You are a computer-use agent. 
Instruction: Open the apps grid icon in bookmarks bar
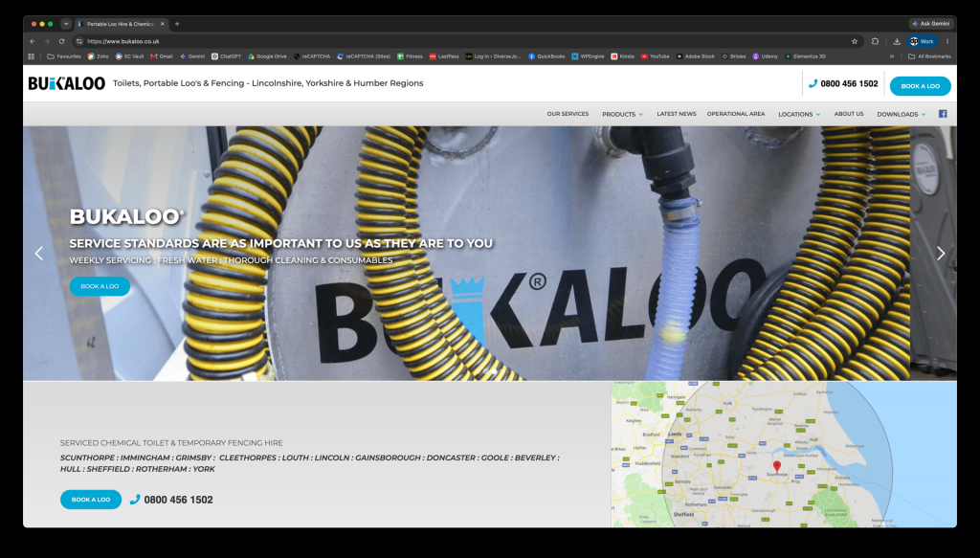point(32,56)
